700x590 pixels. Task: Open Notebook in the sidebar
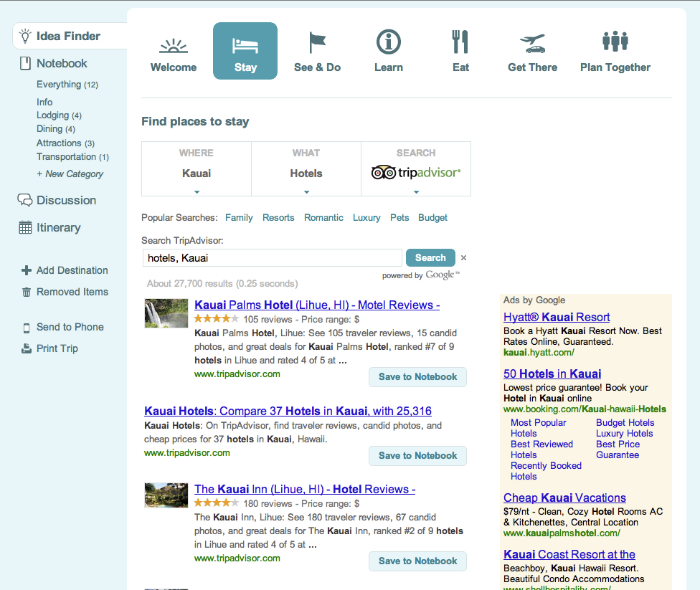click(62, 63)
